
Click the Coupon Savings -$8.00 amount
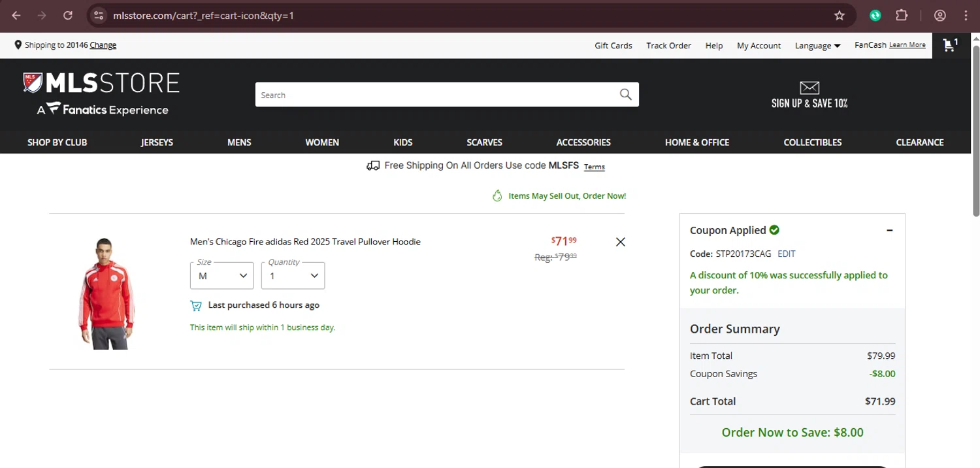882,374
